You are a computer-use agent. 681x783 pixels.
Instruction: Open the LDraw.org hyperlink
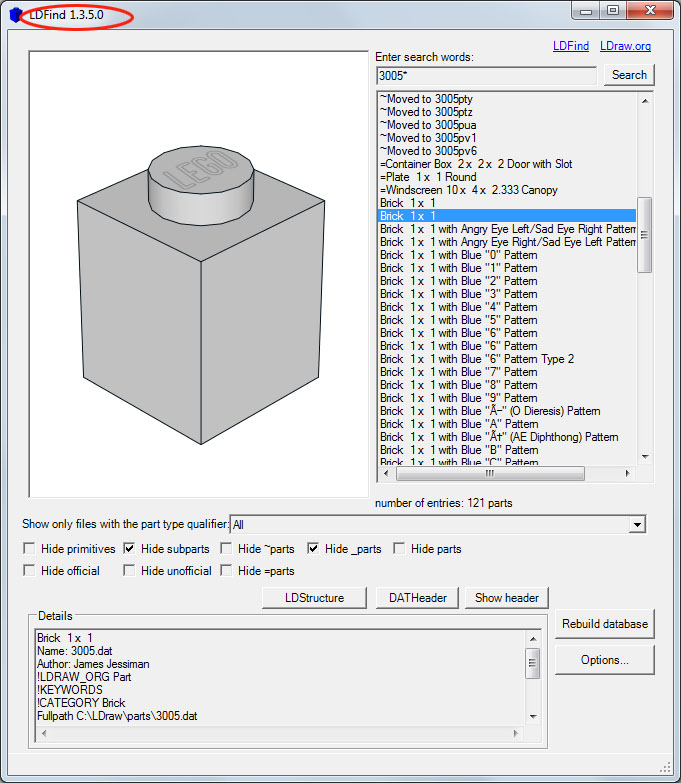[x=625, y=46]
